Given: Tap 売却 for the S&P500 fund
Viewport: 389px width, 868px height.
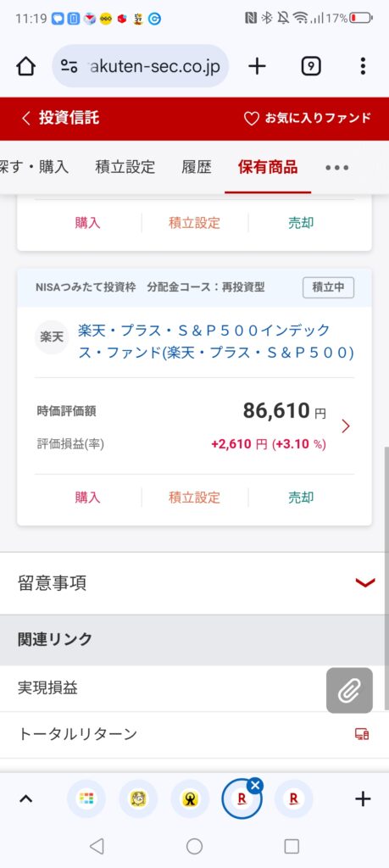Looking at the screenshot, I should pos(301,497).
